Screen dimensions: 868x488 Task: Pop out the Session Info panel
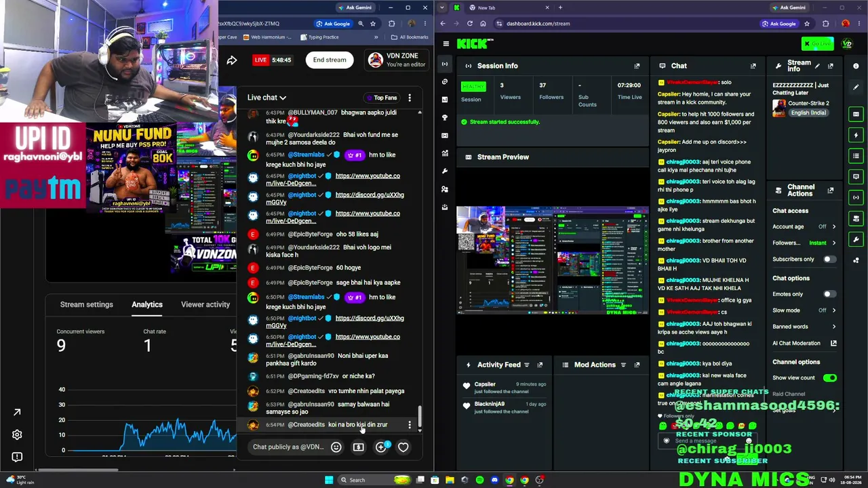coord(637,66)
